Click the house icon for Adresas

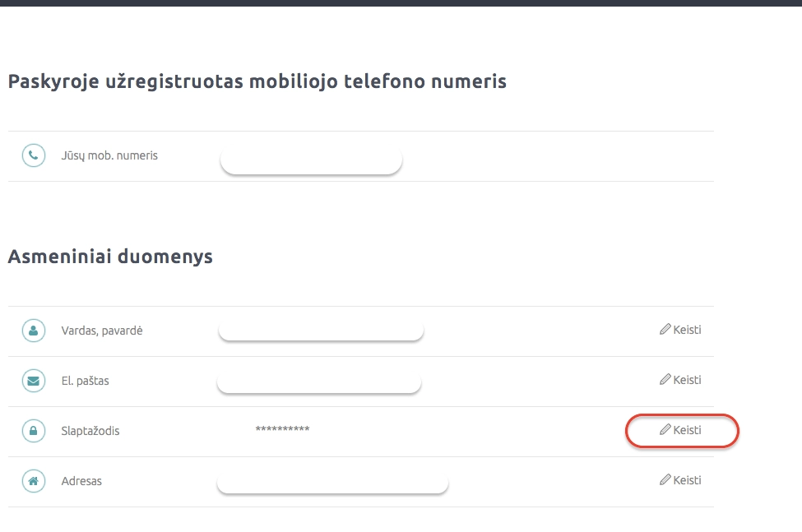tap(33, 481)
